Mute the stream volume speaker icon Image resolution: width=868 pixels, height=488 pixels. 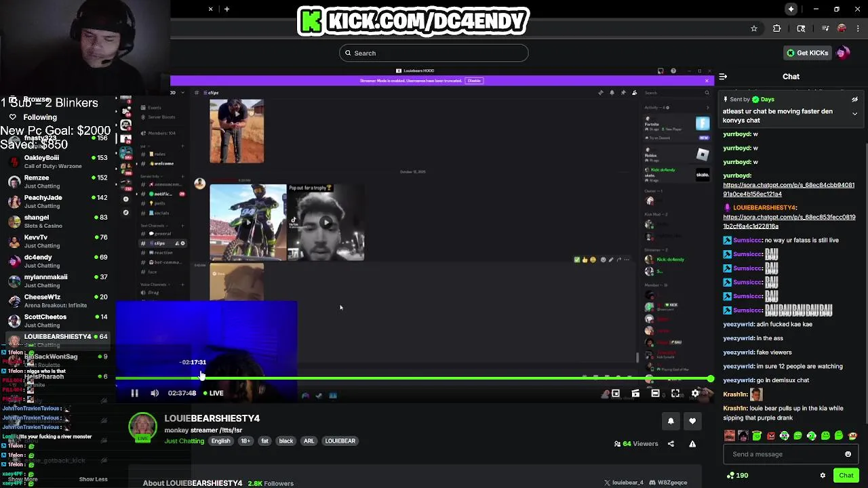(155, 393)
